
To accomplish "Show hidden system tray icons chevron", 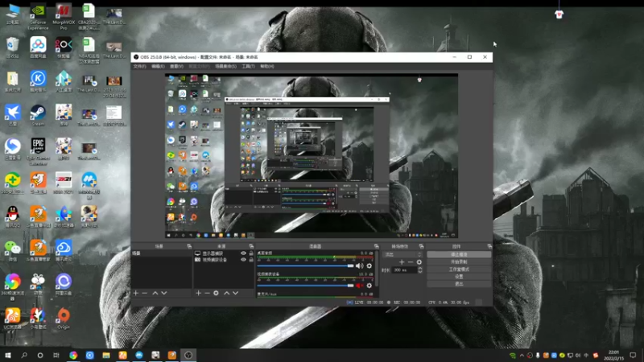I will (522, 356).
